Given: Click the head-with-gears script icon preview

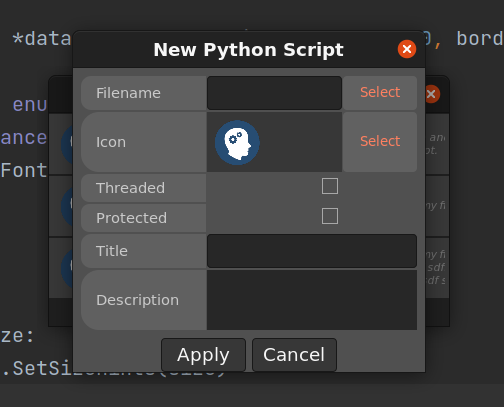Looking at the screenshot, I should coord(237,142).
